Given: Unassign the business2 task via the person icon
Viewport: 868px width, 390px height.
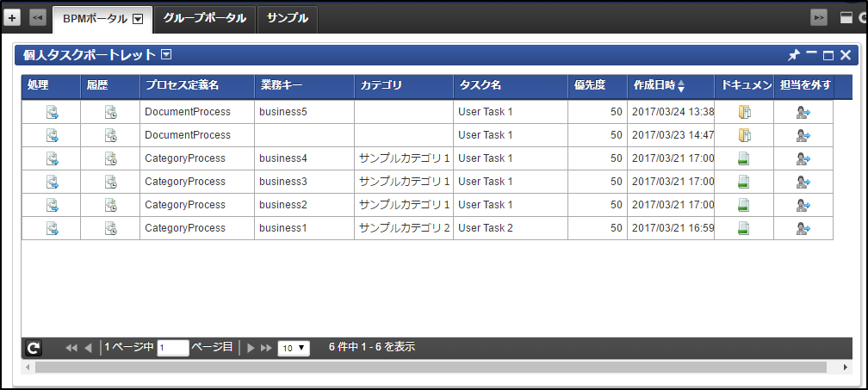Looking at the screenshot, I should tap(803, 205).
